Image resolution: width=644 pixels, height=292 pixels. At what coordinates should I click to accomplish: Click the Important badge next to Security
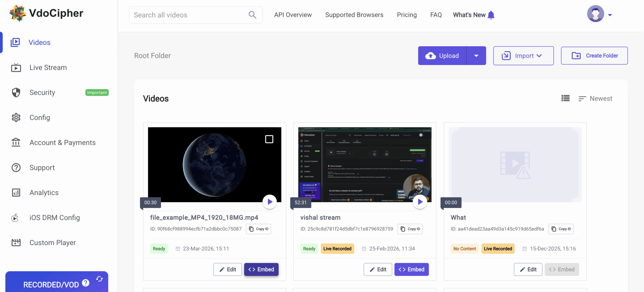coord(97,92)
